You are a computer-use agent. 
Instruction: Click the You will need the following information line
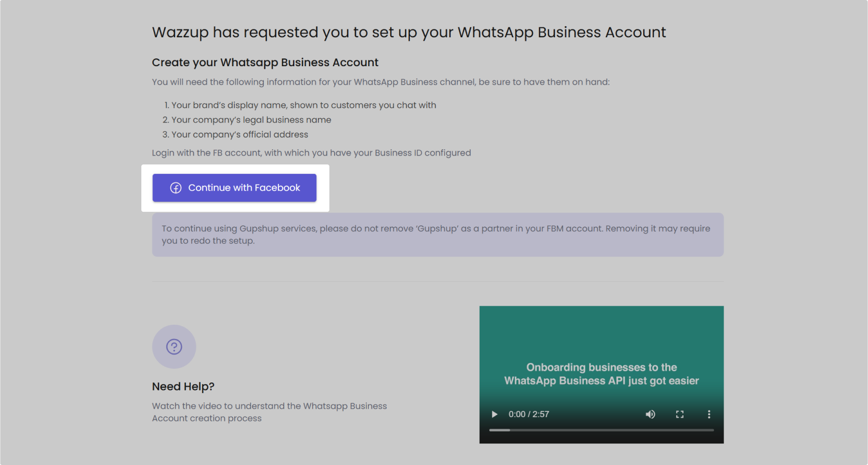(380, 82)
